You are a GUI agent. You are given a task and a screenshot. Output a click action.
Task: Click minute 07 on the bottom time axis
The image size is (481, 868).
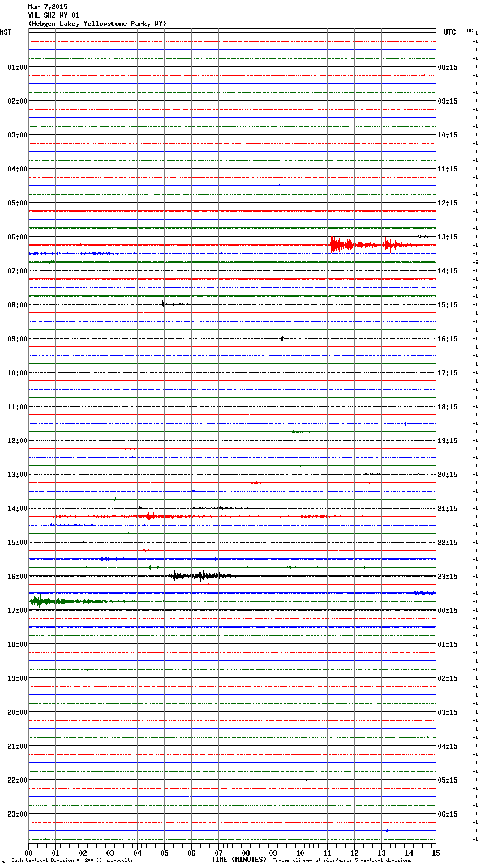[218, 853]
